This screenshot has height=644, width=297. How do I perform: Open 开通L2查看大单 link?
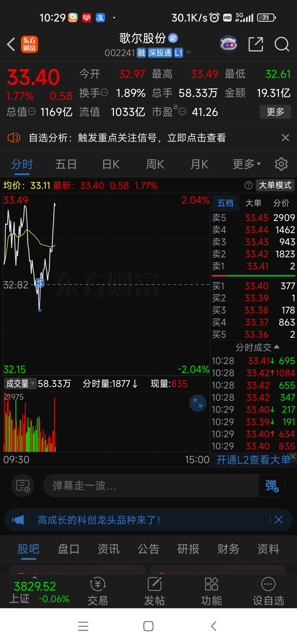[x=253, y=460]
